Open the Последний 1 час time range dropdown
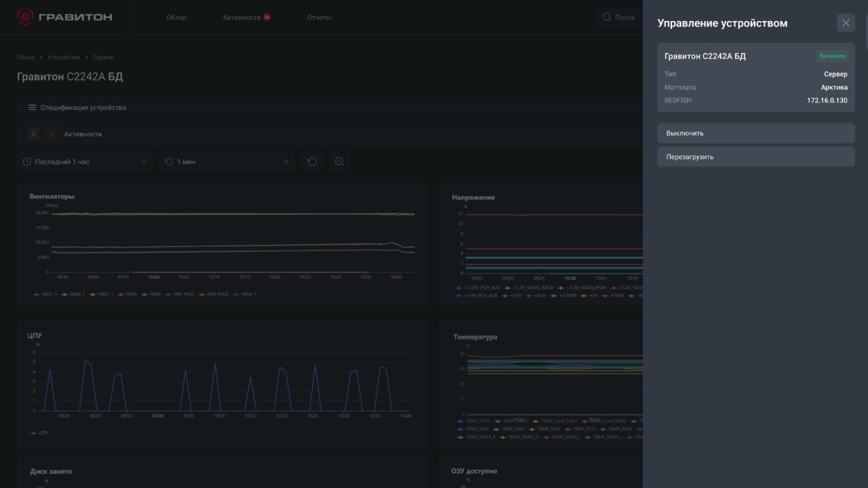The height and width of the screenshot is (488, 868). (85, 162)
